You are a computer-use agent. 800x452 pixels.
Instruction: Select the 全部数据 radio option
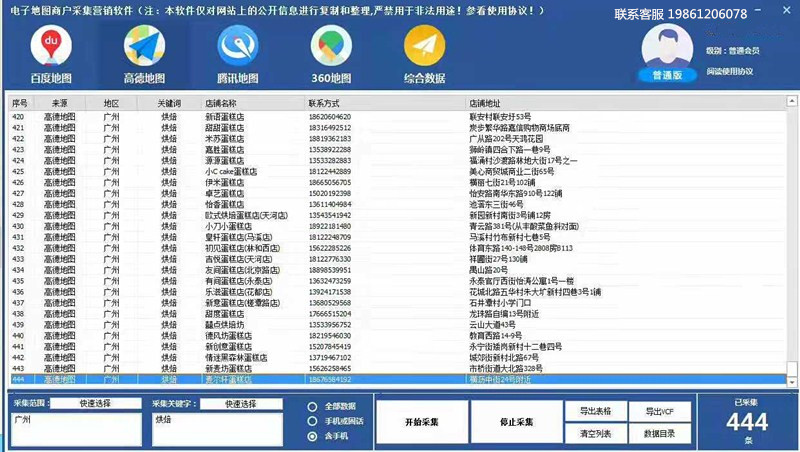pos(313,407)
